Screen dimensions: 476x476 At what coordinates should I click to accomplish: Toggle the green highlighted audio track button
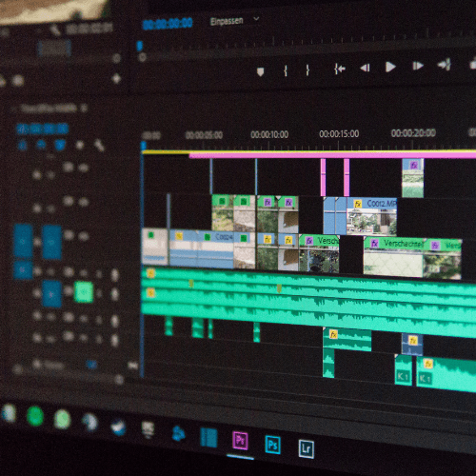[x=84, y=292]
